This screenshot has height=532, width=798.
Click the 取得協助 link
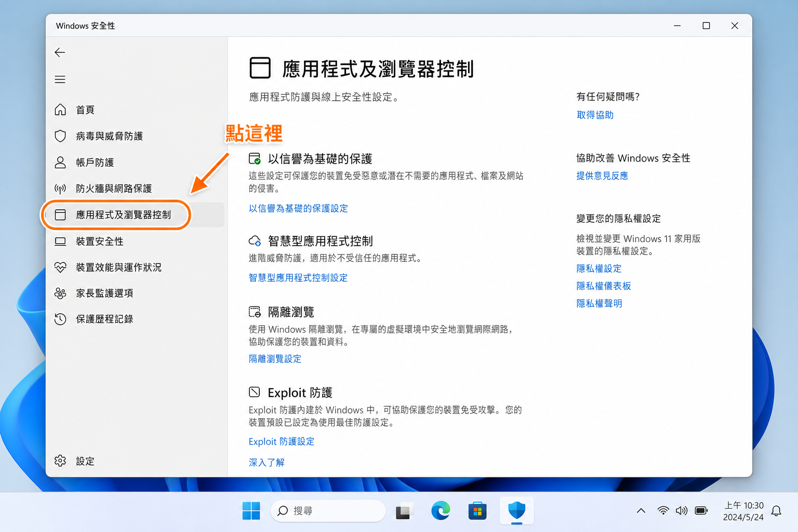[x=595, y=115]
